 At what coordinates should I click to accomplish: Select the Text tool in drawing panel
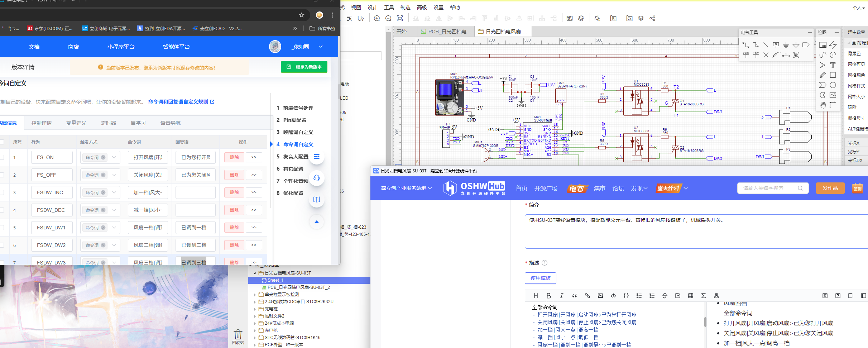click(833, 65)
